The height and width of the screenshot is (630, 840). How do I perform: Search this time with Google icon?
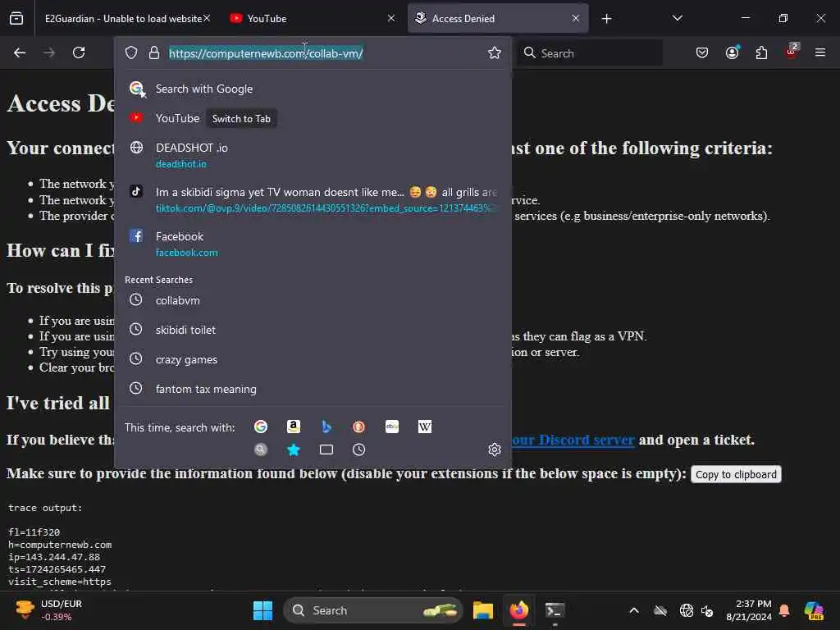click(261, 427)
